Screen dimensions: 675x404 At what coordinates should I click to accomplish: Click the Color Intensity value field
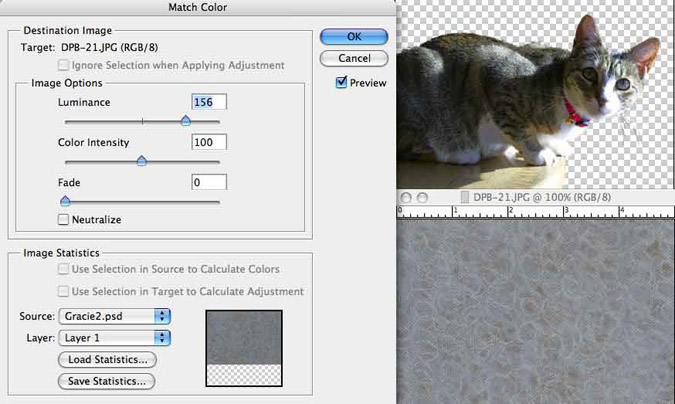(x=209, y=142)
